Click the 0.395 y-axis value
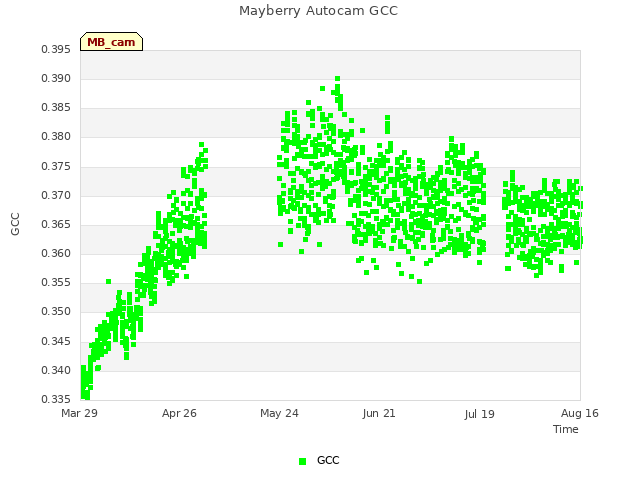Screen dimensions: 640x480 coord(56,50)
